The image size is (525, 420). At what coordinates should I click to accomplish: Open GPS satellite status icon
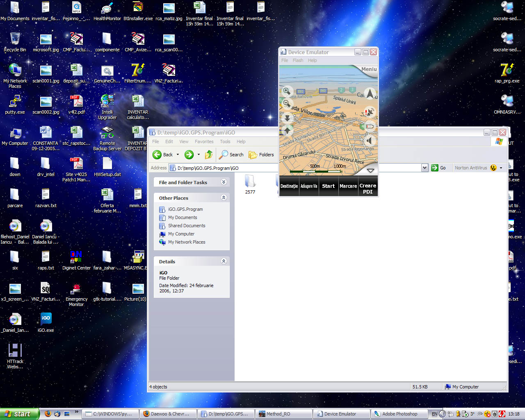(x=370, y=112)
